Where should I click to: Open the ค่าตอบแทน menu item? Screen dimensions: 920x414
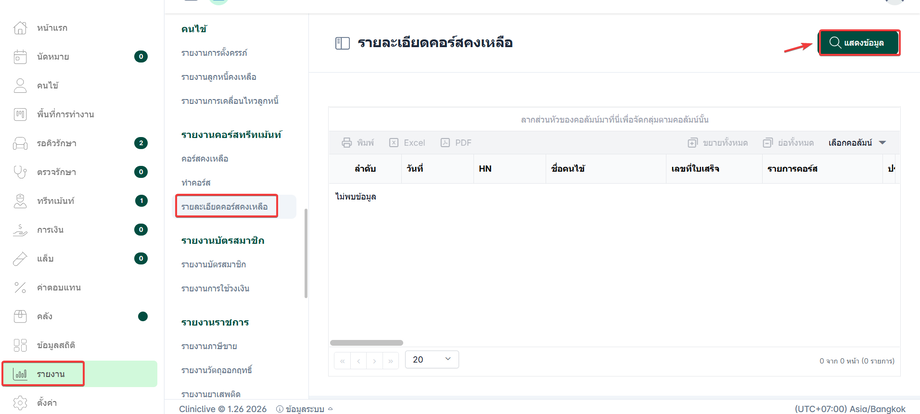click(x=80, y=287)
